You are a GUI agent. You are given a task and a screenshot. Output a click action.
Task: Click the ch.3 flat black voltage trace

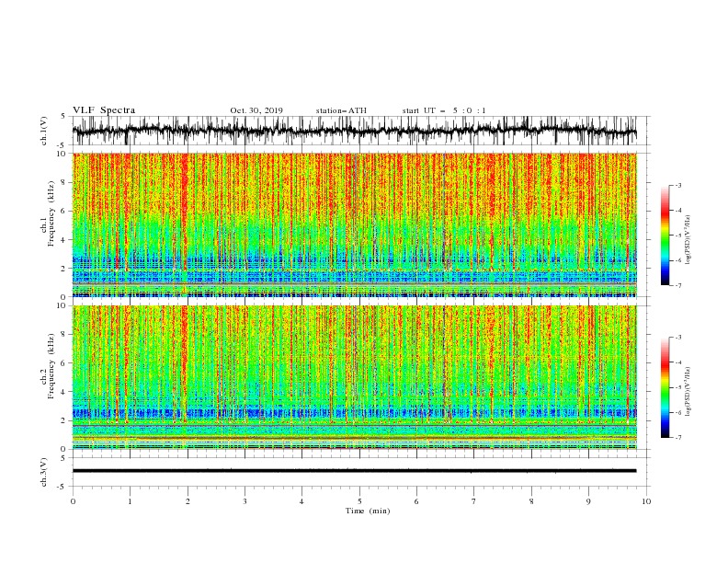(x=354, y=471)
